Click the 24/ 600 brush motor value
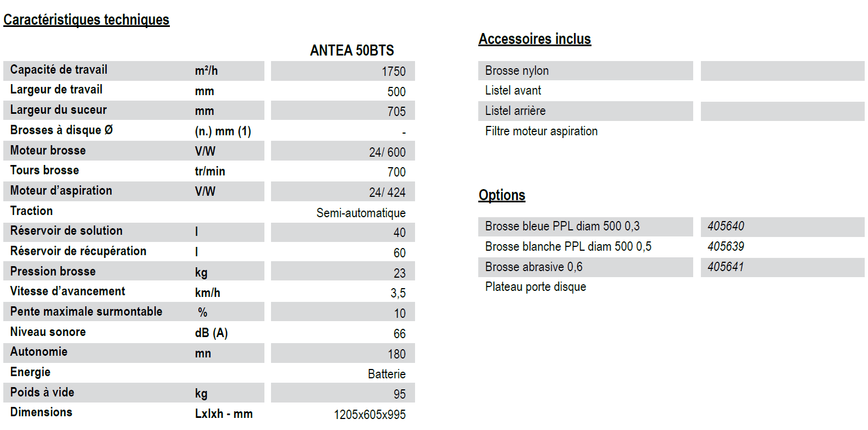Viewport: 868px width, 430px height. (x=387, y=152)
